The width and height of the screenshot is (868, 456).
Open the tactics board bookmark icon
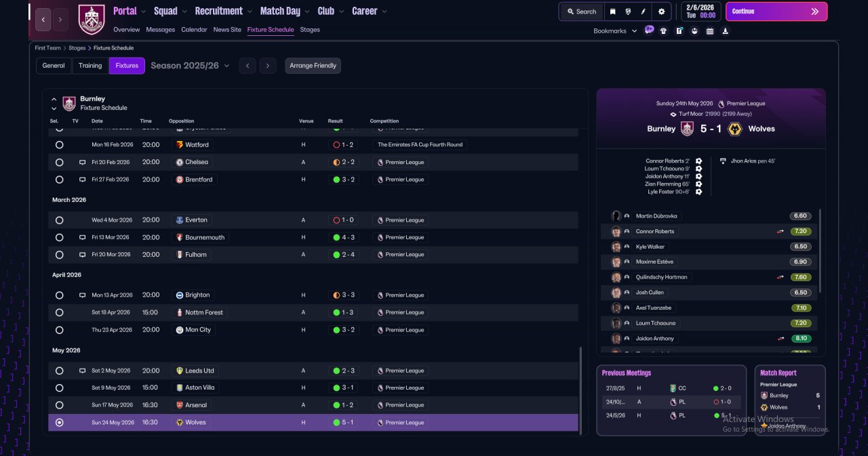point(679,30)
